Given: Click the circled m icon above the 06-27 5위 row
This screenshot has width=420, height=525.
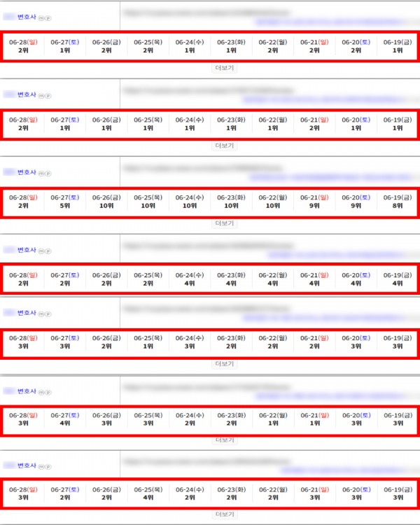Looking at the screenshot, I should coord(41,174).
